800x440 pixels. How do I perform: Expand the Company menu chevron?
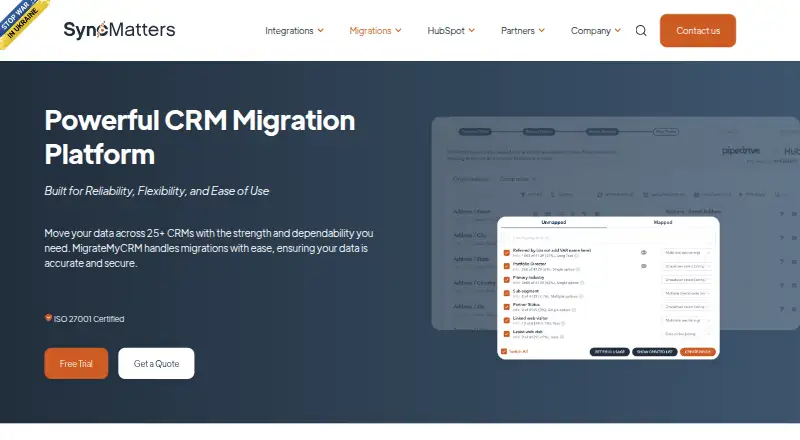click(617, 30)
